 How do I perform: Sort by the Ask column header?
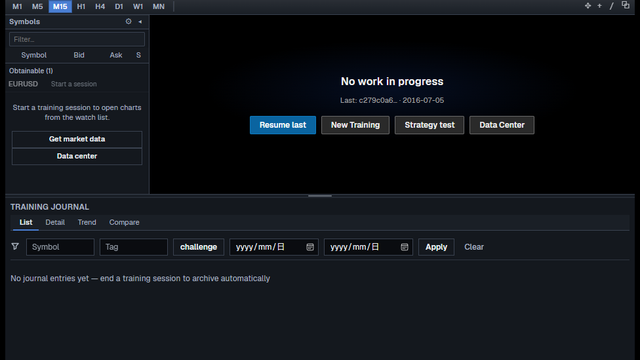(x=116, y=55)
